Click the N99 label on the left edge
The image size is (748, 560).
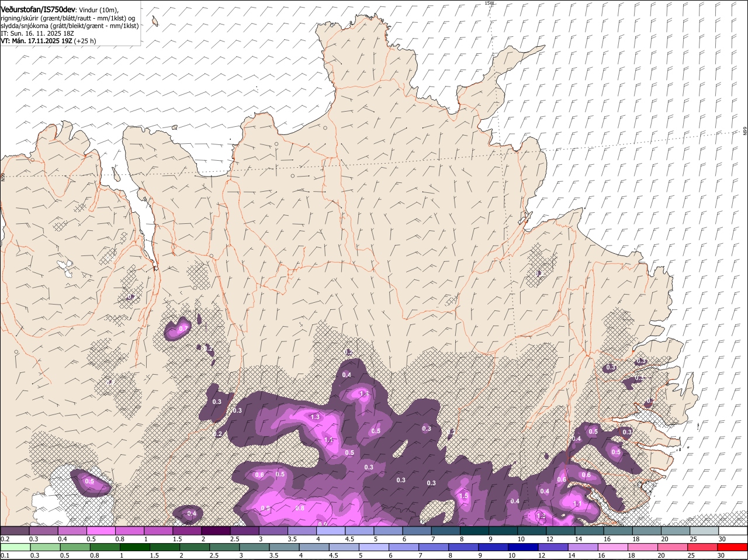click(x=3, y=177)
